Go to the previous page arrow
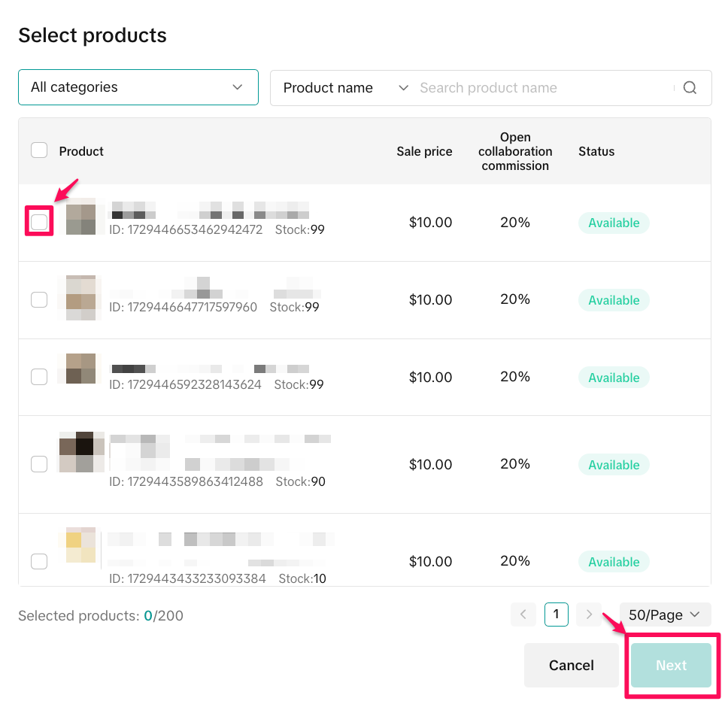Viewport: 728px width, 701px height. pos(523,615)
